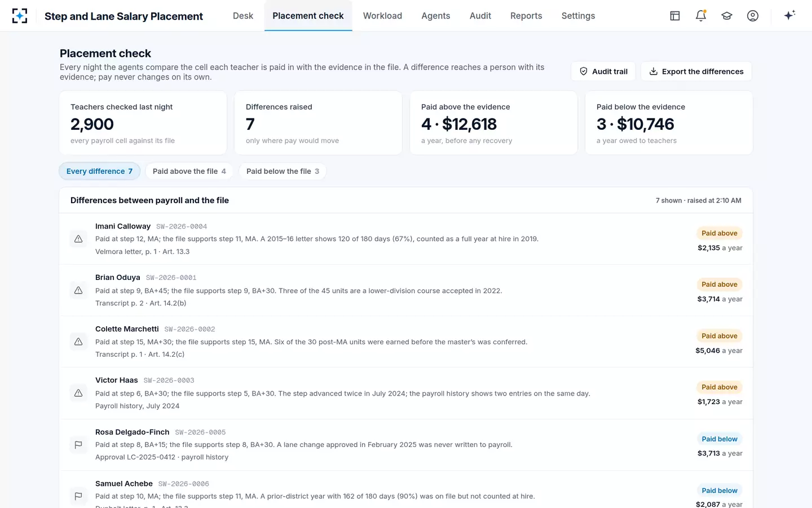The image size is (812, 508).
Task: Open the Differences raised card
Action: [318, 122]
